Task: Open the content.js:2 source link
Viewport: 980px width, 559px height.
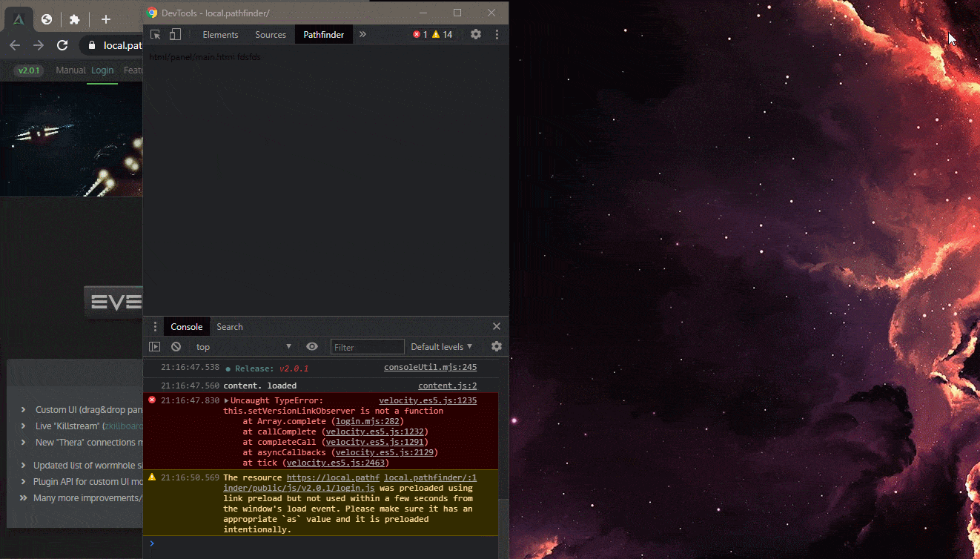Action: coord(447,386)
